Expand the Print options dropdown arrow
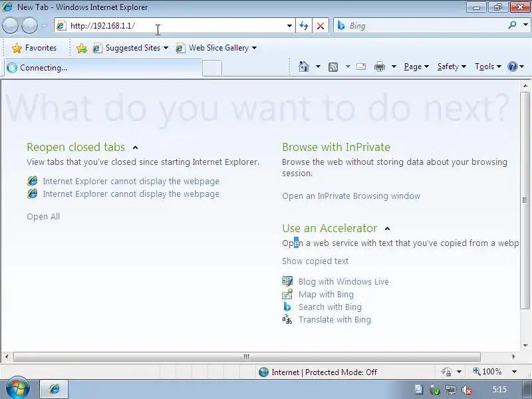532x399 pixels. point(394,66)
